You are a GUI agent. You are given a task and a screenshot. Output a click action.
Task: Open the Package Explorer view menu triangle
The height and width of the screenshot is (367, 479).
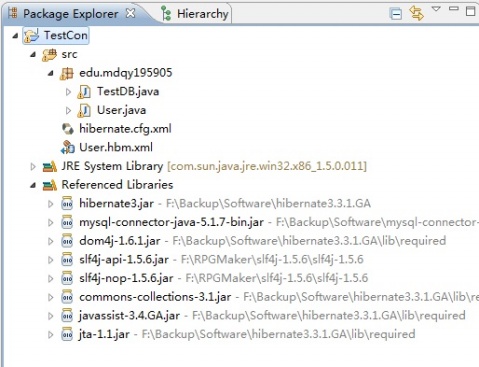(436, 9)
